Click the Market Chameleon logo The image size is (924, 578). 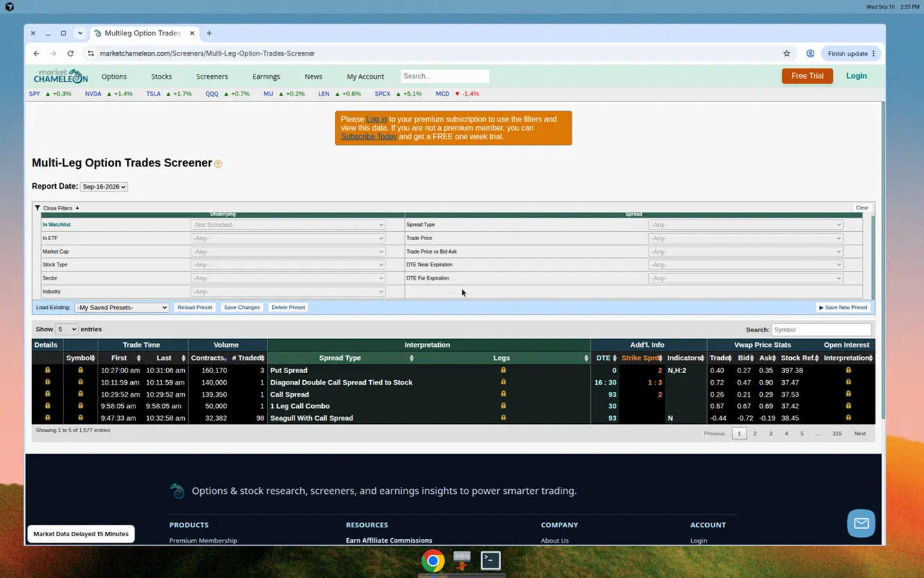(60, 76)
